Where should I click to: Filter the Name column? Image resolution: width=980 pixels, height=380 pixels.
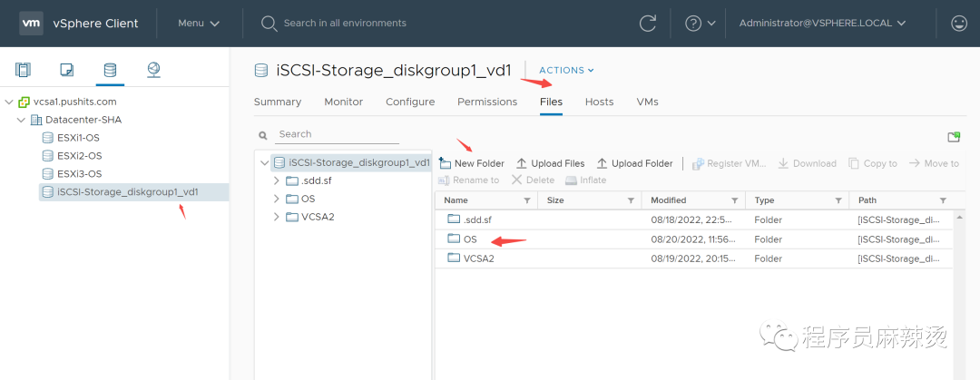click(x=527, y=200)
